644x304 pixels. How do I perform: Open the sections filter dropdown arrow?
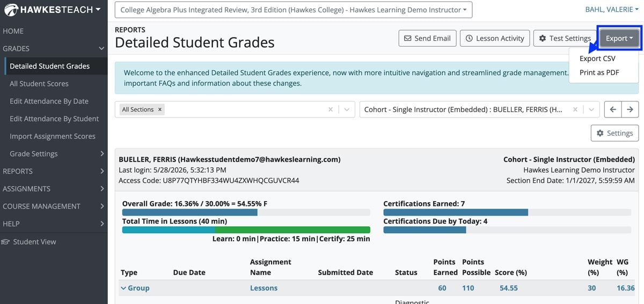[x=347, y=109]
